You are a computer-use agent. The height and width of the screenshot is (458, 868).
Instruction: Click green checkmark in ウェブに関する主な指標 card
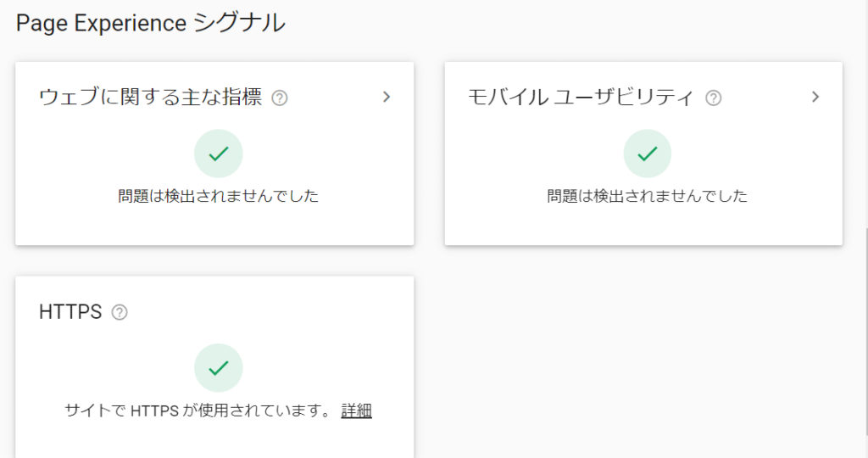pos(219,154)
